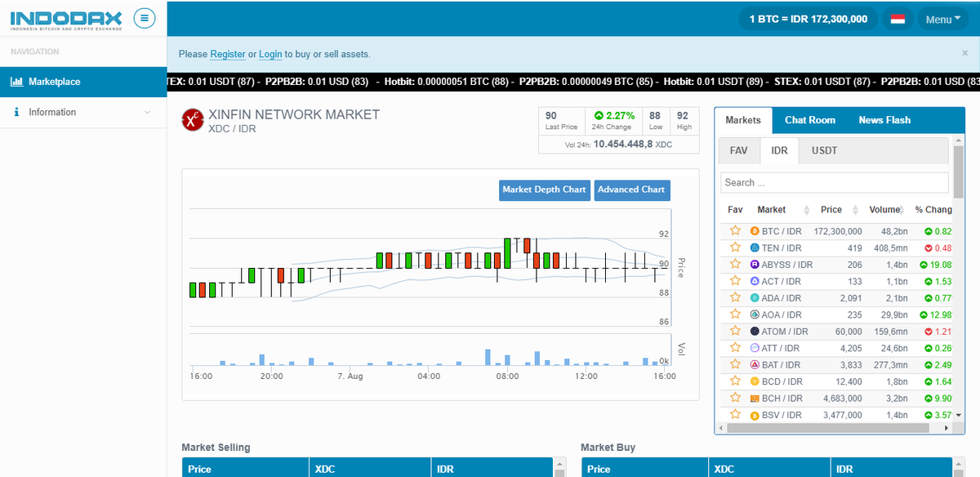Switch to the Chat Room tab
980x477 pixels.
pos(810,120)
